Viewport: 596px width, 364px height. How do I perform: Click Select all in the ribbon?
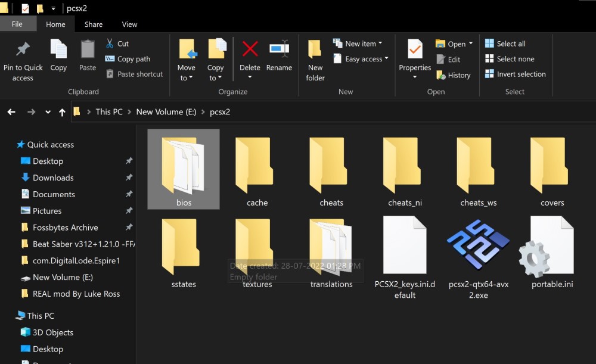(505, 43)
